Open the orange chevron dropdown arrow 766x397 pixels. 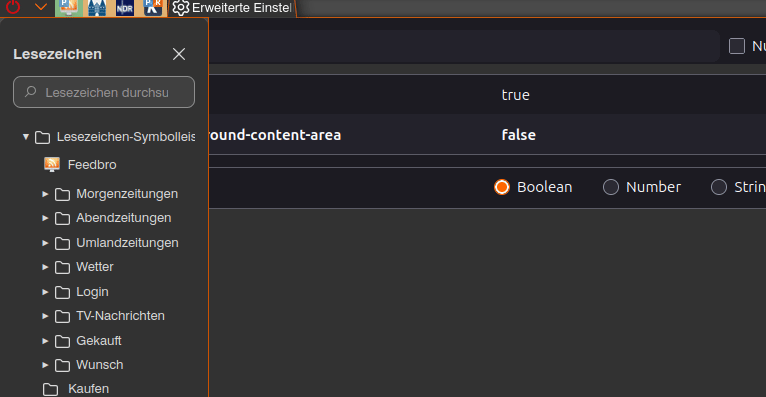(x=41, y=7)
